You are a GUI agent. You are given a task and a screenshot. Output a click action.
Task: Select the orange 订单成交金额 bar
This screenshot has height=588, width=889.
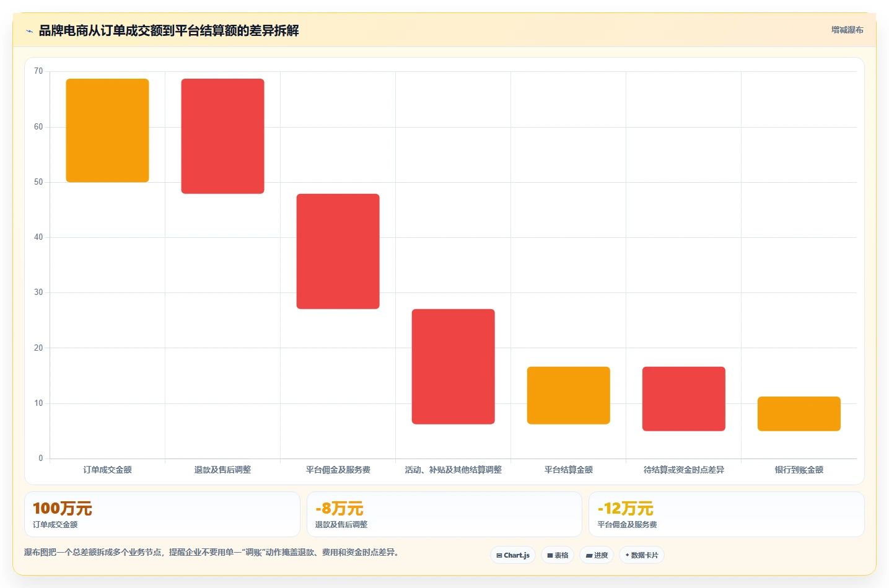click(x=108, y=130)
